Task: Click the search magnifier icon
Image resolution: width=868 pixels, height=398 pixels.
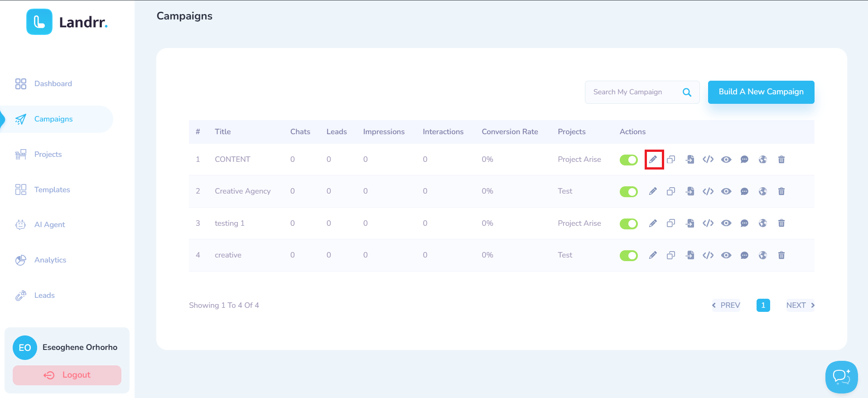Action: pyautogui.click(x=687, y=92)
